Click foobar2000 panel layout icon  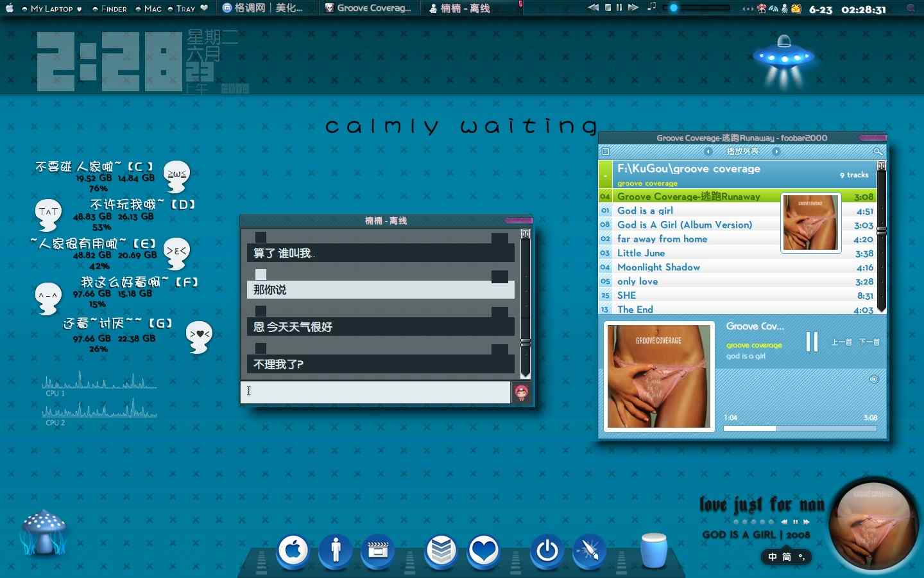pos(605,152)
